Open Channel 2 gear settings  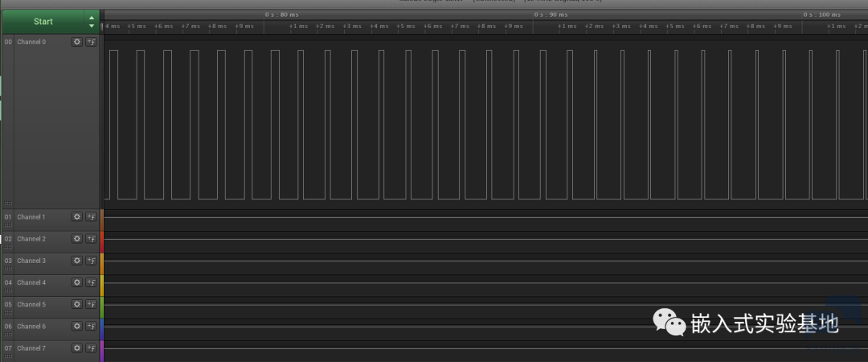(x=77, y=238)
